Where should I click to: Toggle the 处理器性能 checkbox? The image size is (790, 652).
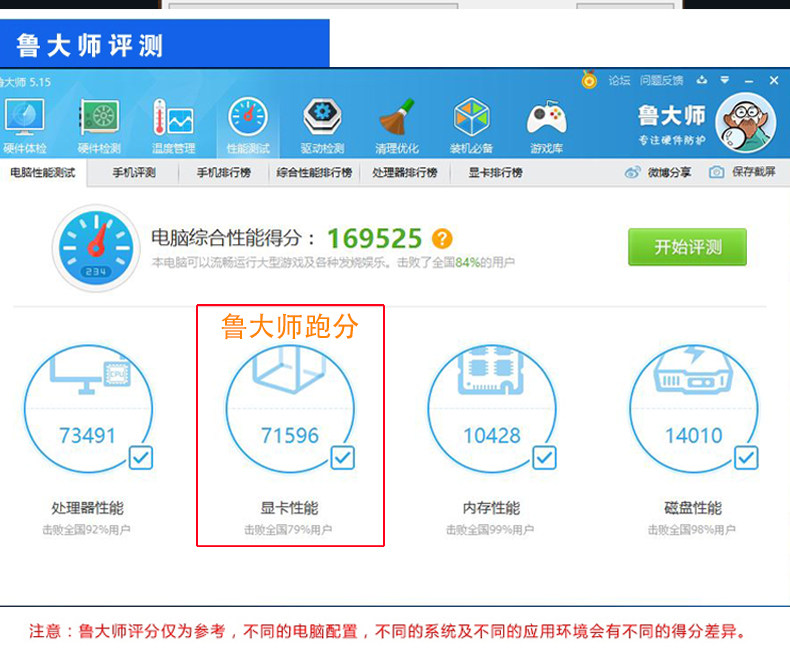pyautogui.click(x=141, y=458)
